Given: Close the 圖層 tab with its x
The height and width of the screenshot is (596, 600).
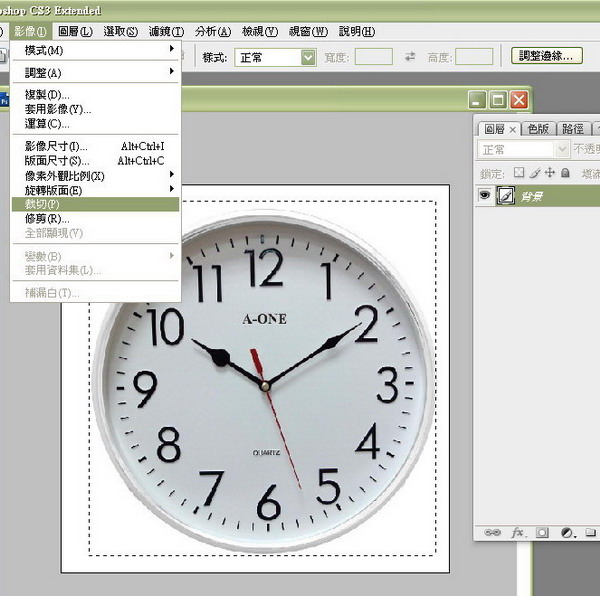Looking at the screenshot, I should [x=513, y=130].
